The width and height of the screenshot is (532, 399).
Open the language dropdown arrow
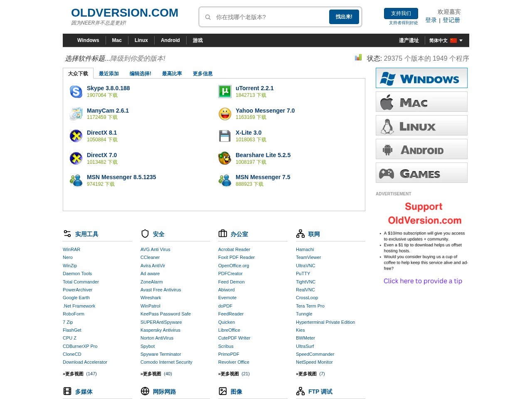461,40
